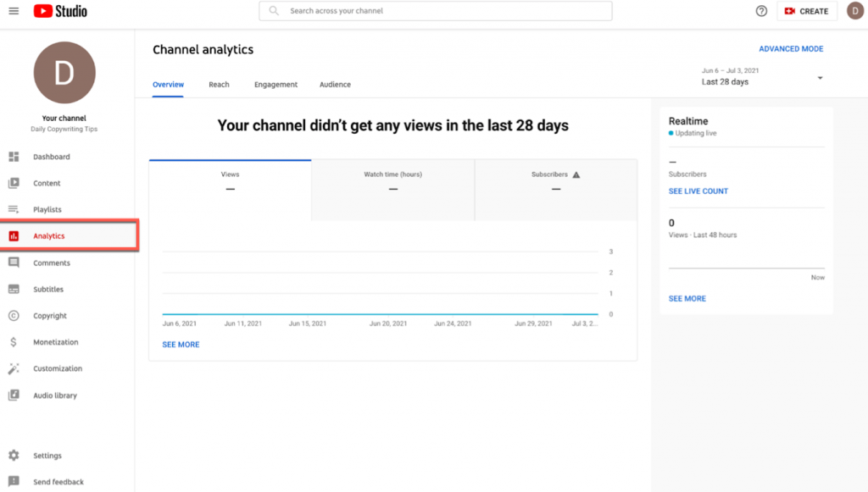
Task: Open the Customization section label
Action: (x=58, y=368)
